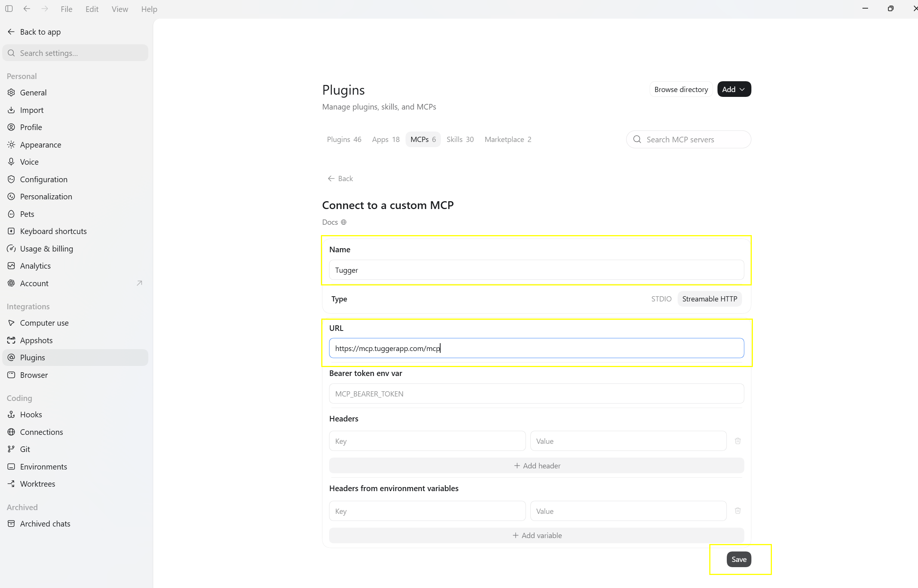The image size is (918, 588).
Task: Click into the URL field
Action: (x=536, y=348)
